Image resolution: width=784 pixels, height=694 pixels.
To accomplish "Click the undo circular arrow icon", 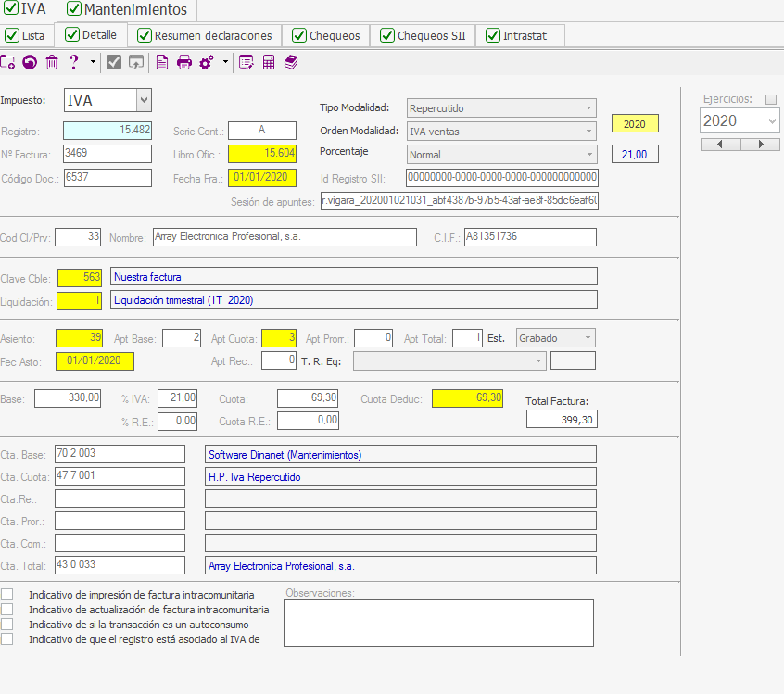I will point(30,63).
